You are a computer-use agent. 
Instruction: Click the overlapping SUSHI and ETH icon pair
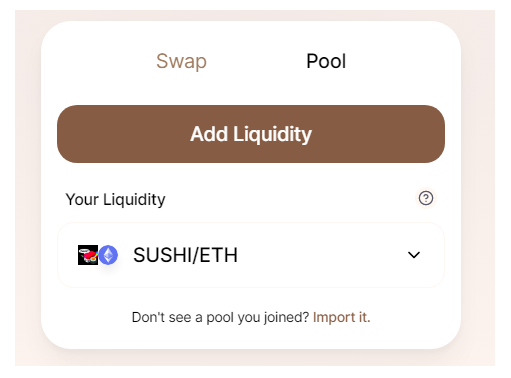pyautogui.click(x=98, y=255)
